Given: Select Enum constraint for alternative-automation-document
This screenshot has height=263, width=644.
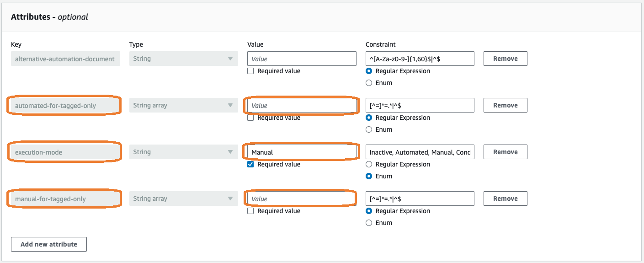Looking at the screenshot, I should tap(369, 83).
